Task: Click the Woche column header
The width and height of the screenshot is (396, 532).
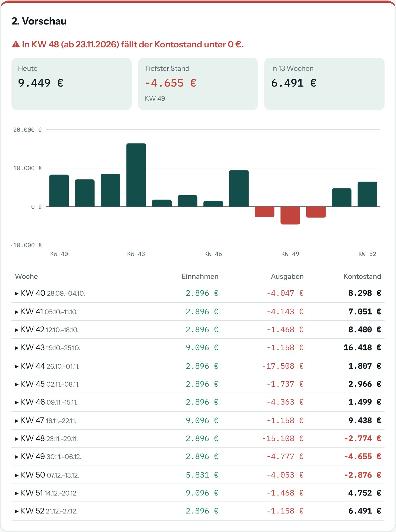Action: pos(26,276)
